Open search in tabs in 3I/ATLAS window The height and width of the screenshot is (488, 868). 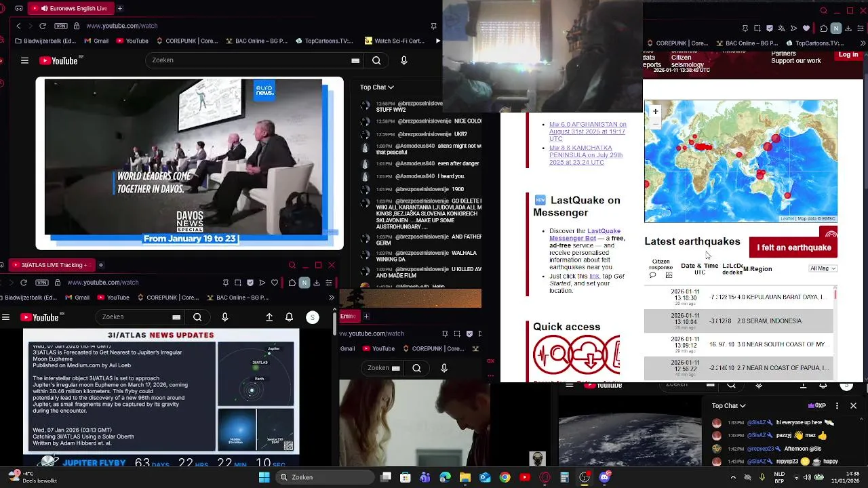(x=292, y=265)
